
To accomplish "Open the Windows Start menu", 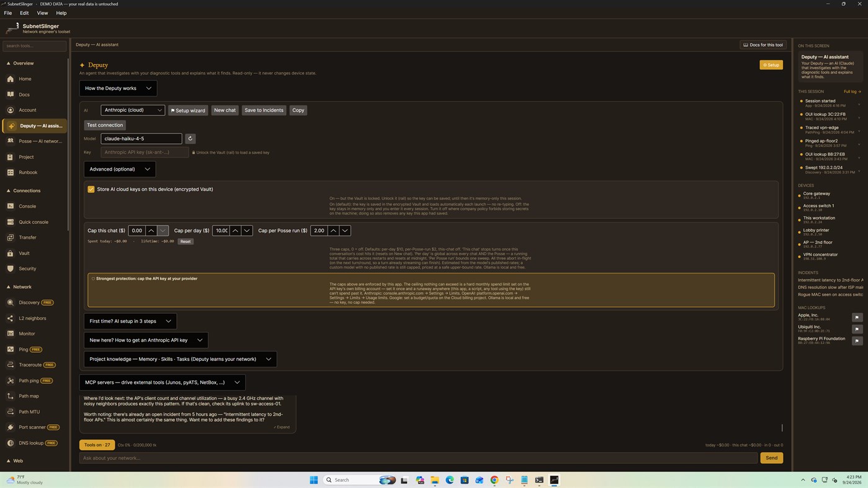I will pyautogui.click(x=314, y=480).
